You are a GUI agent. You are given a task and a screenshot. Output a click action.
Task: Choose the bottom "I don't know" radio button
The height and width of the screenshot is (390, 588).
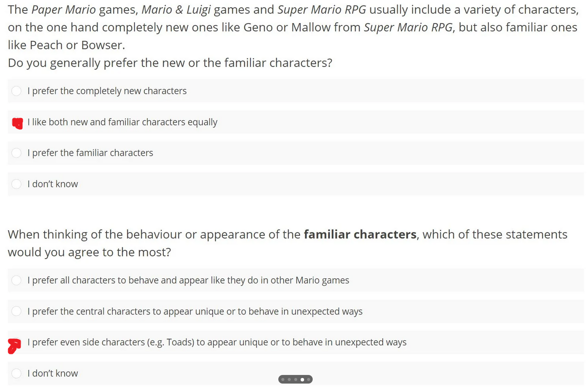(16, 373)
